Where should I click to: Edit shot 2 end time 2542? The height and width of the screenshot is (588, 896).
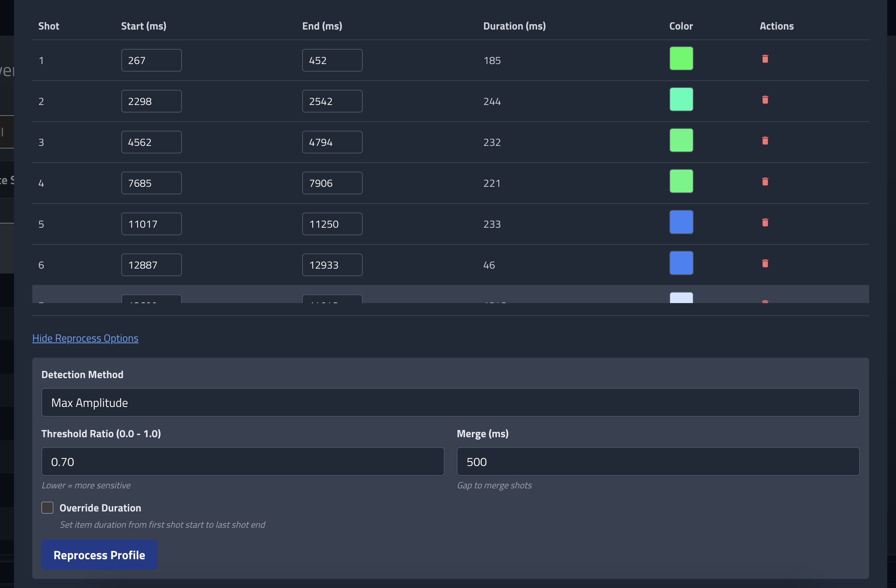(x=332, y=101)
